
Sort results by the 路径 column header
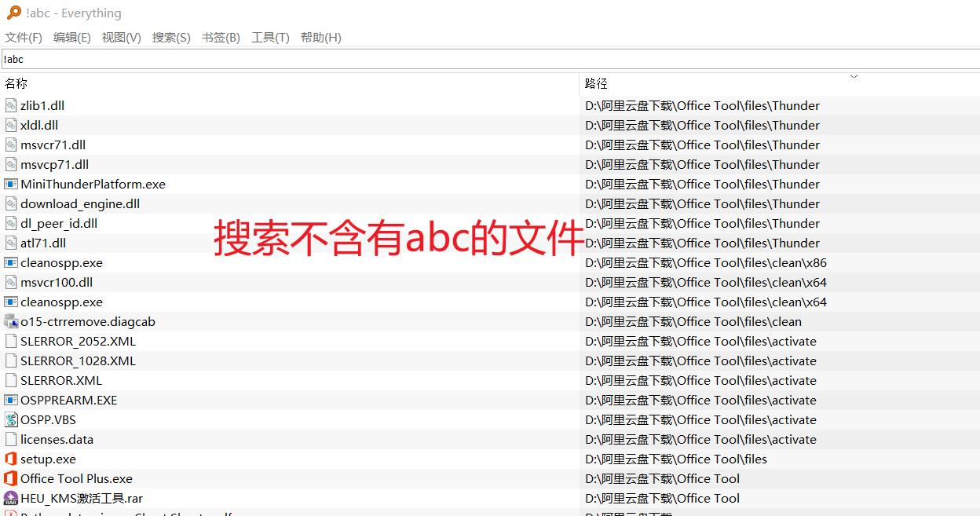click(x=780, y=83)
